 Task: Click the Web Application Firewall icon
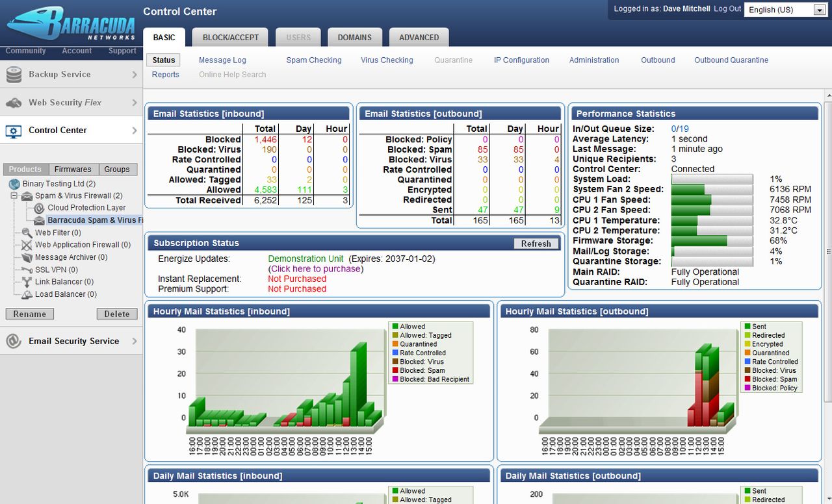click(x=27, y=245)
